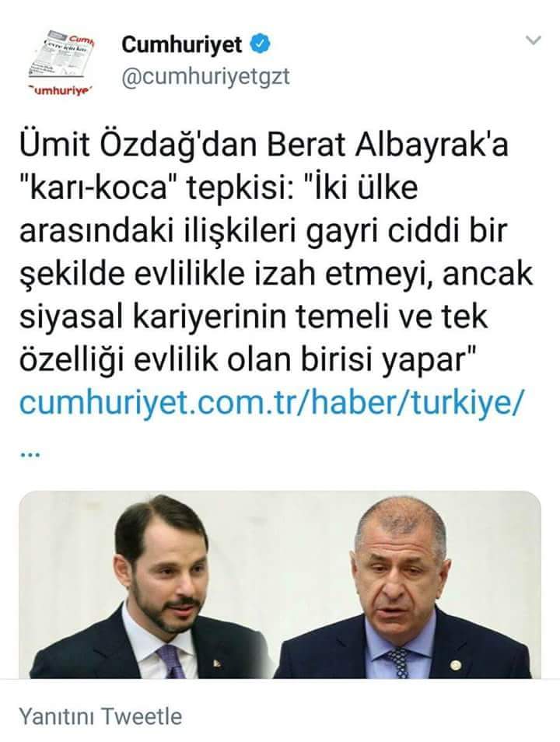560x742 pixels.
Task: Open the tweet's attached photo
Action: point(280,585)
